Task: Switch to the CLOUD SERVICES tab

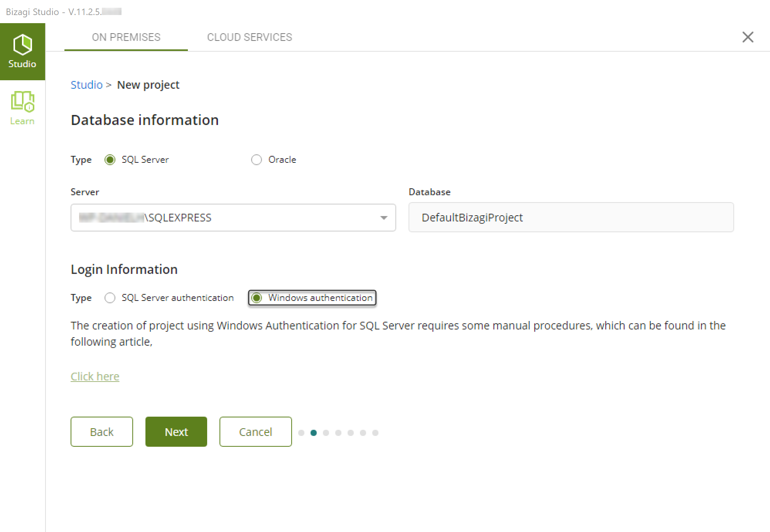Action: (x=250, y=37)
